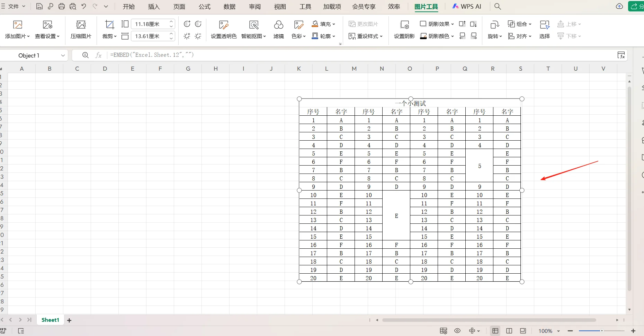This screenshot has height=336, width=644.
Task: Open the Fill (填充) dropdown
Action: (x=323, y=24)
